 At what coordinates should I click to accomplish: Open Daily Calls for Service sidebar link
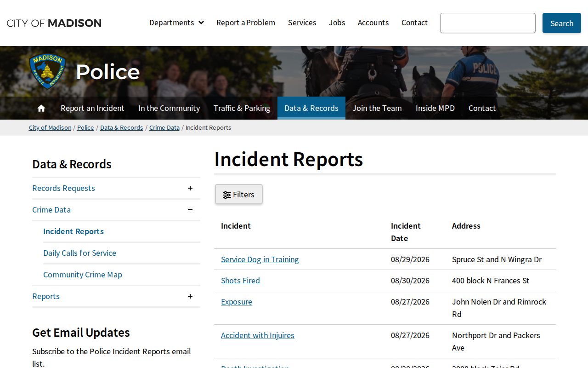[79, 253]
